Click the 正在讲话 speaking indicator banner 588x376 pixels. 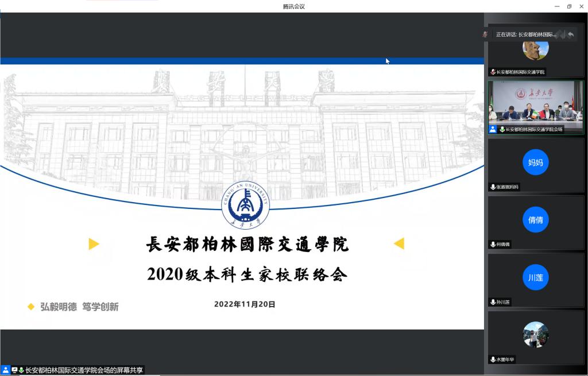525,34
